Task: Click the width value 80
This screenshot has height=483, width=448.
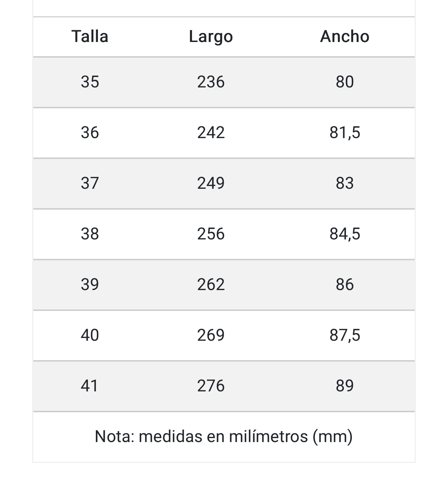Action: click(345, 82)
